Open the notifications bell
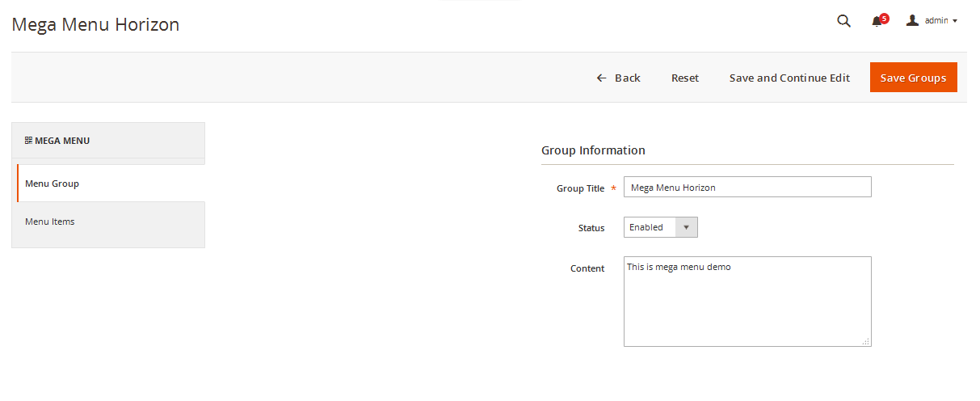Image resolution: width=980 pixels, height=401 pixels. pyautogui.click(x=877, y=22)
